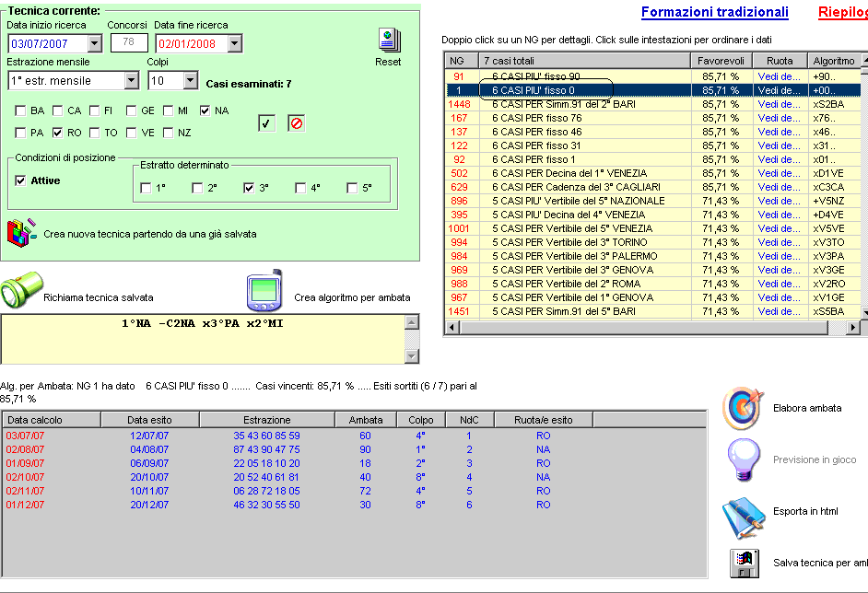Click the 'Crea nuova tecnica partendo da una già salvata' label

[x=150, y=234]
